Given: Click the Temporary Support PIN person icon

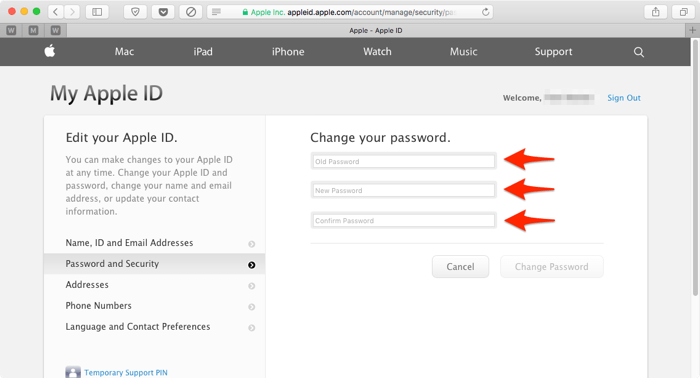Looking at the screenshot, I should [73, 372].
